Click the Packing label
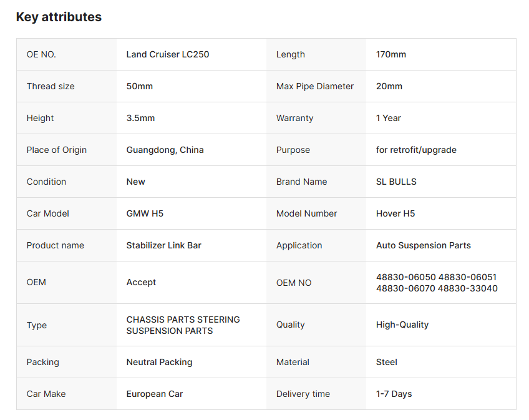529x420 pixels. pos(42,362)
